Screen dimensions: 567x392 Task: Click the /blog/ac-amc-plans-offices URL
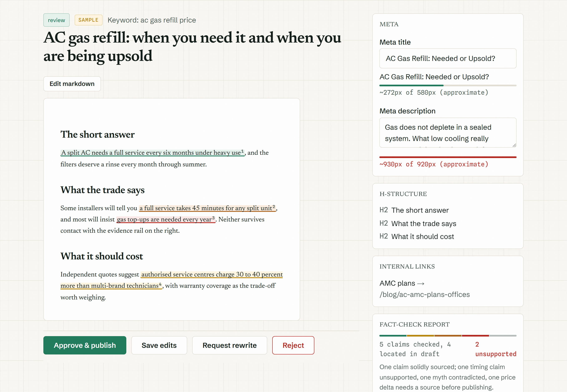tap(425, 294)
